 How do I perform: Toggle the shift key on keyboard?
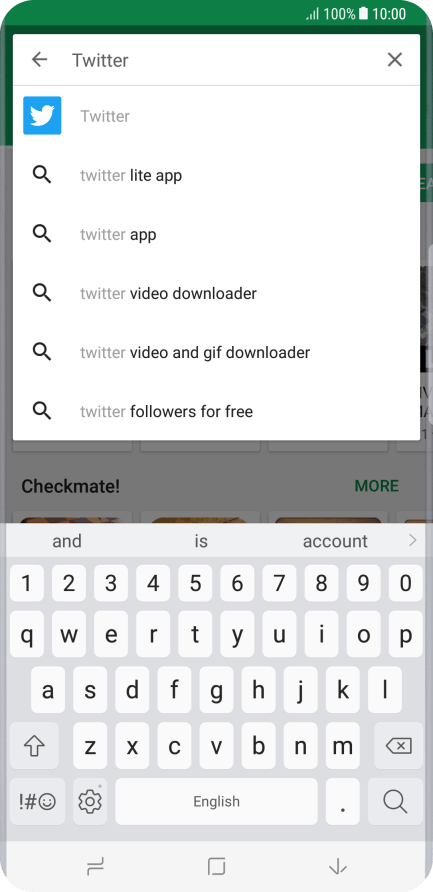coord(34,746)
